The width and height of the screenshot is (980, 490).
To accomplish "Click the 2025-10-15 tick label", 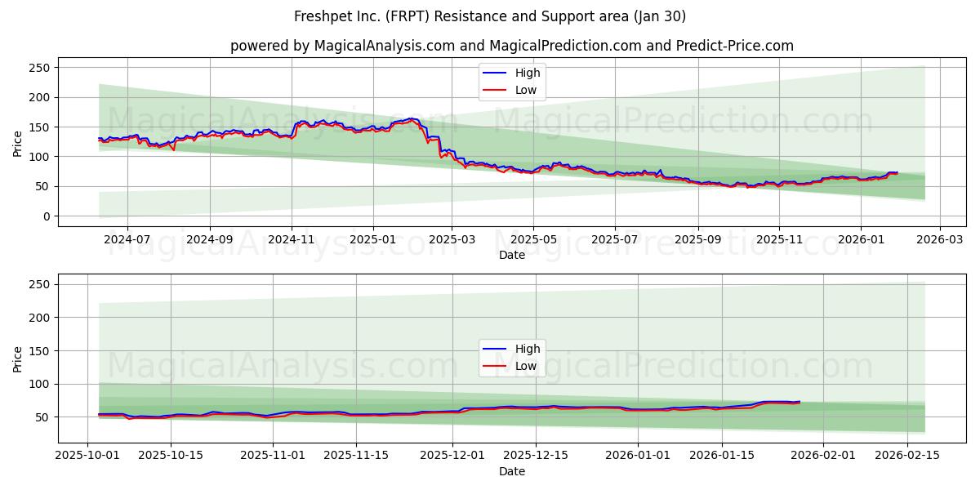I will [x=171, y=456].
